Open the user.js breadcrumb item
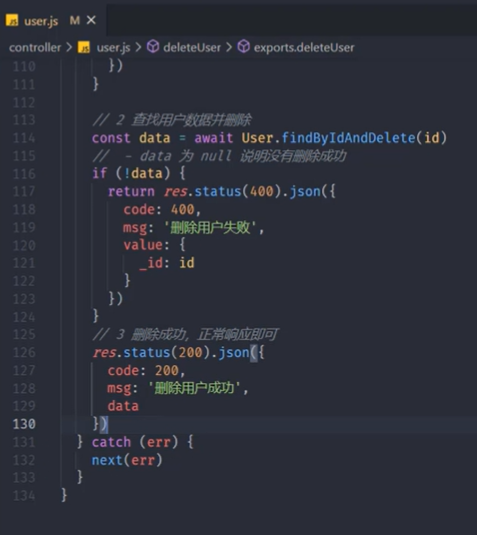This screenshot has height=535, width=477. click(113, 47)
